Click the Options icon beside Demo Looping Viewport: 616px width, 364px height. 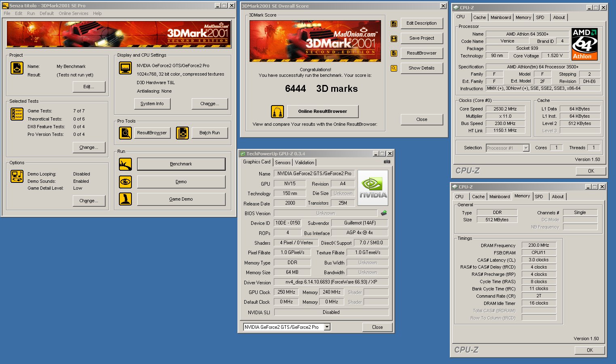17,176
